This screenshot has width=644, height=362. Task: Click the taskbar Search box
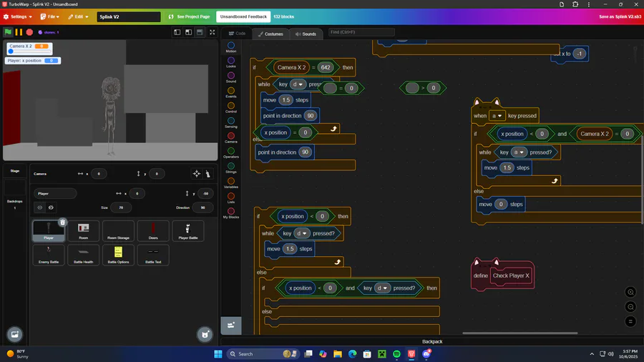(263, 354)
